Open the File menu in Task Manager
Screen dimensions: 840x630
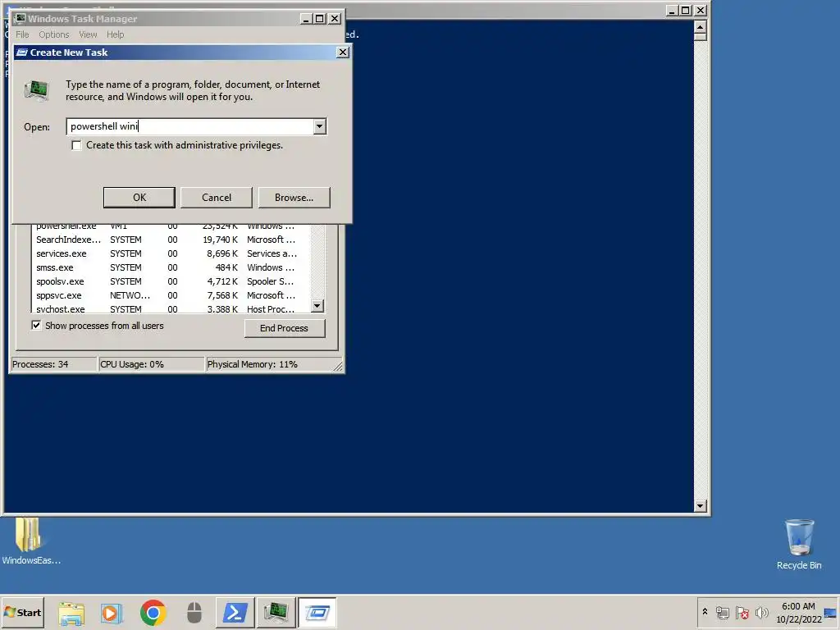[x=22, y=34]
